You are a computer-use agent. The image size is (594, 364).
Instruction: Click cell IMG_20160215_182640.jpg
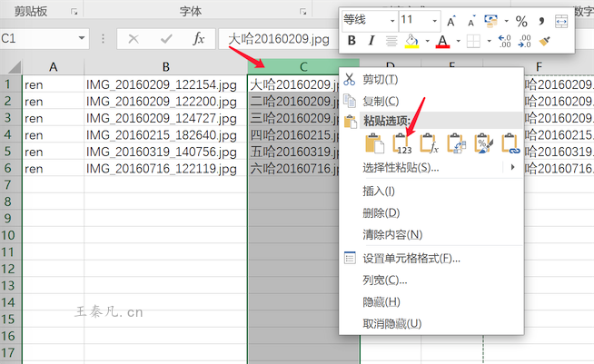pyautogui.click(x=165, y=135)
